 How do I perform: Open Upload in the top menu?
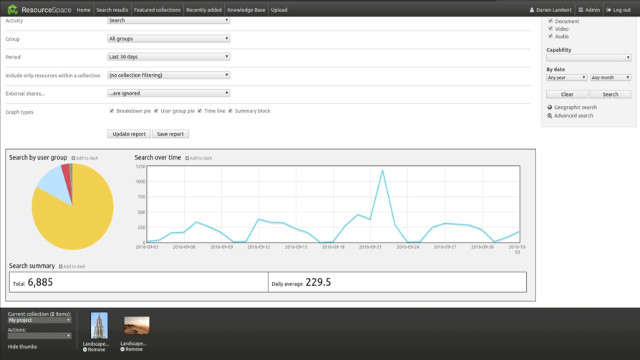pos(279,10)
